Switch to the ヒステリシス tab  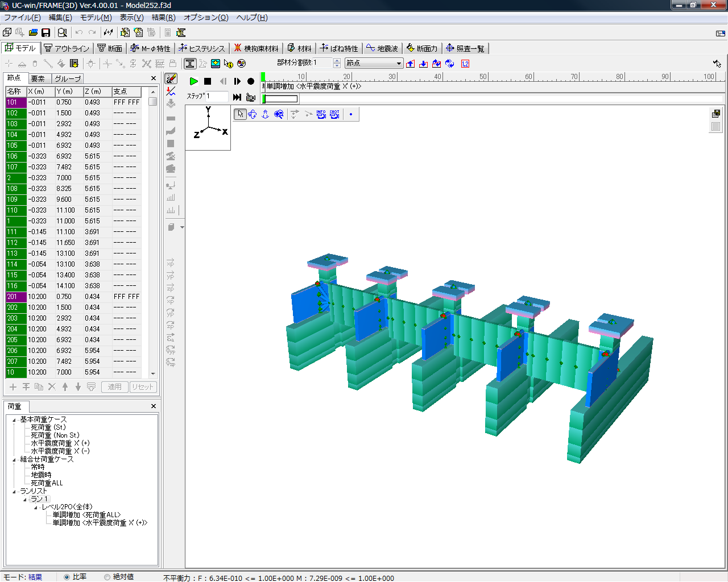click(x=202, y=48)
